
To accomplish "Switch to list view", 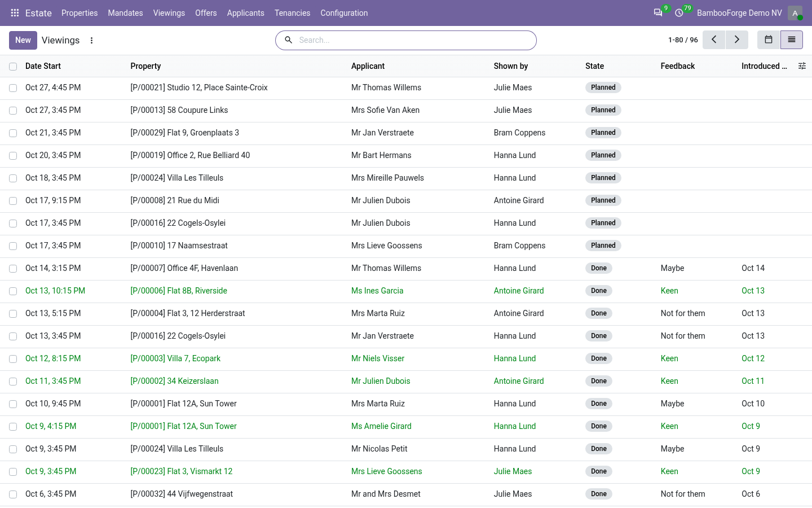I will [792, 40].
